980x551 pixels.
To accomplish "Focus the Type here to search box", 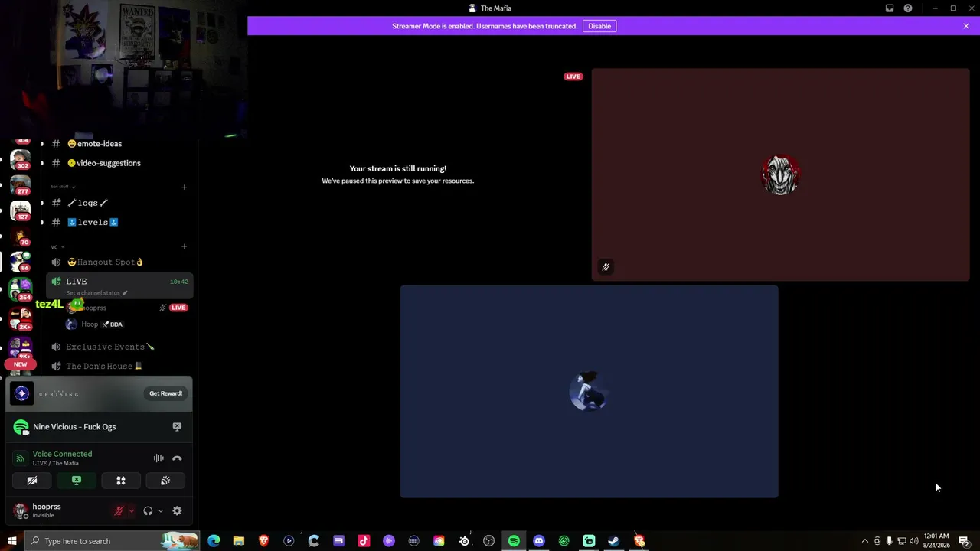I will point(113,541).
